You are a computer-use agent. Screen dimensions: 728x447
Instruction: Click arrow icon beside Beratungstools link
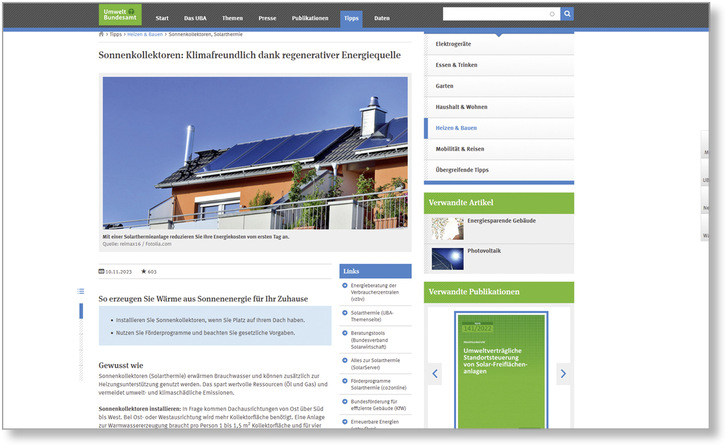click(344, 331)
